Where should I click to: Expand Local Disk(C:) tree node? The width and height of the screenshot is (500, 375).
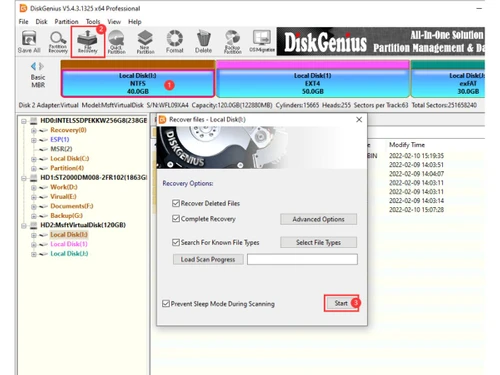point(34,159)
